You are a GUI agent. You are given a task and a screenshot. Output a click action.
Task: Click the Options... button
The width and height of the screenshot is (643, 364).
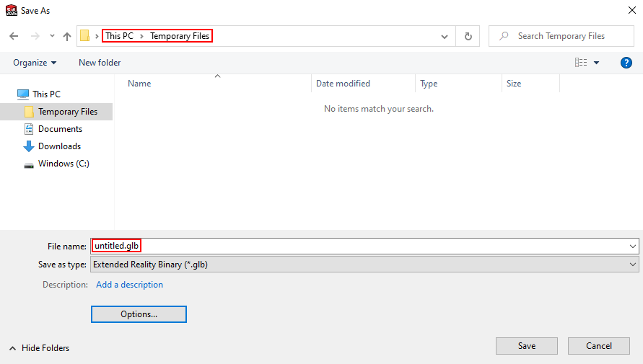pos(139,314)
